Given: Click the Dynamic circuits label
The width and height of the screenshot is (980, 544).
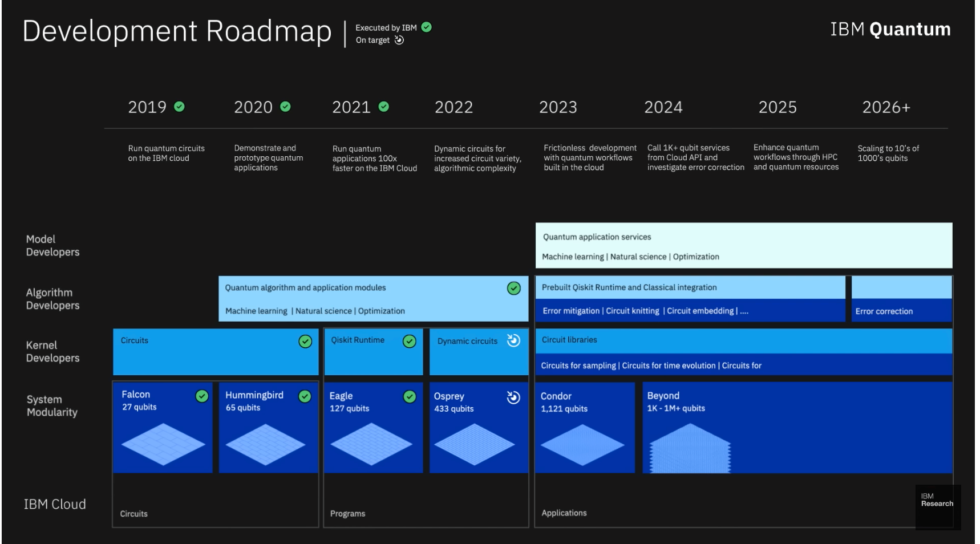Looking at the screenshot, I should coord(467,341).
